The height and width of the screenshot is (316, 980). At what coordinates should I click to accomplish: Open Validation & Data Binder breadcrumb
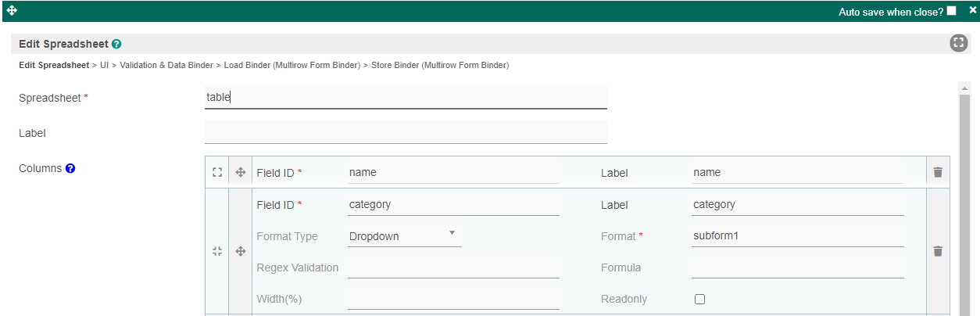tap(166, 65)
